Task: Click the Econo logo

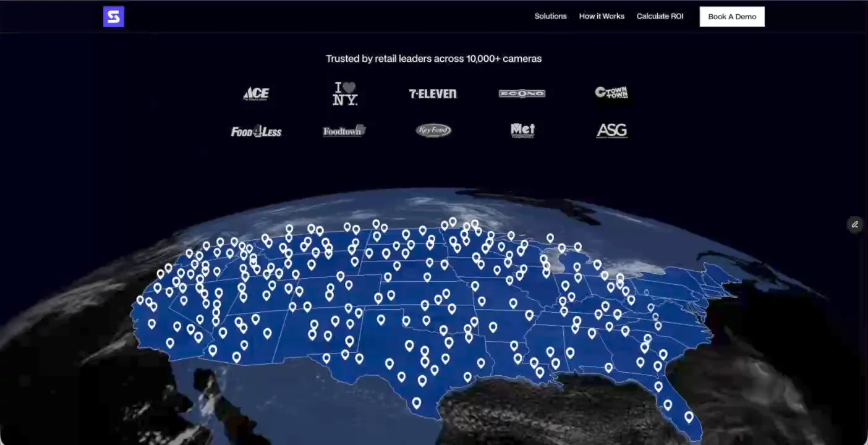Action: (x=522, y=93)
